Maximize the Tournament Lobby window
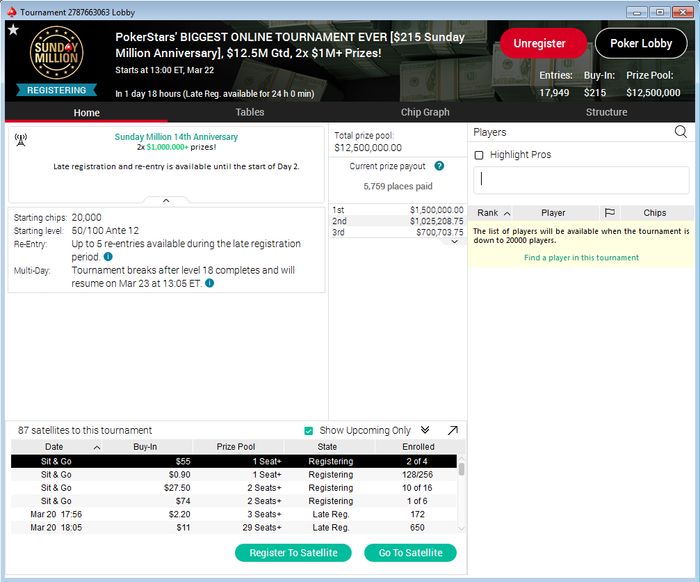This screenshot has width=700, height=582. [x=660, y=12]
